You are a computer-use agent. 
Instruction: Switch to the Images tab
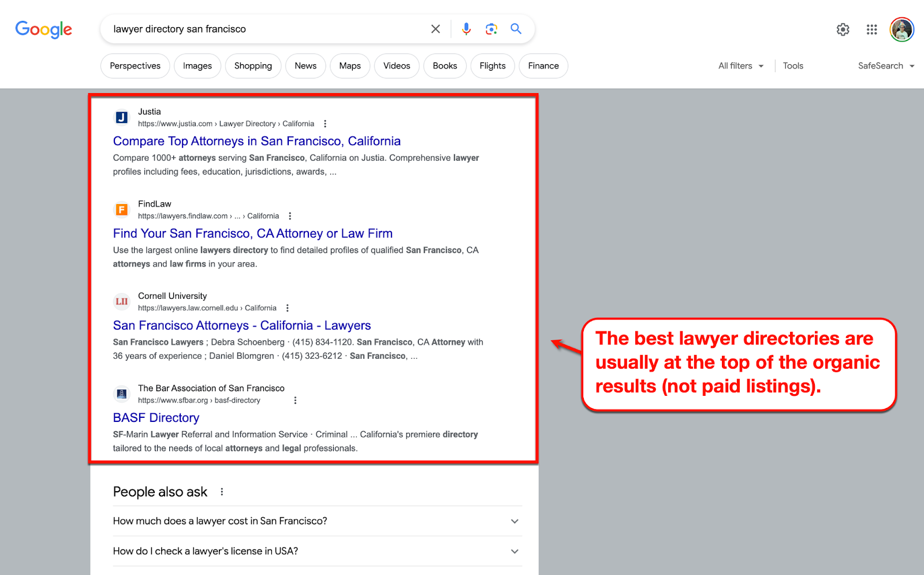(198, 66)
